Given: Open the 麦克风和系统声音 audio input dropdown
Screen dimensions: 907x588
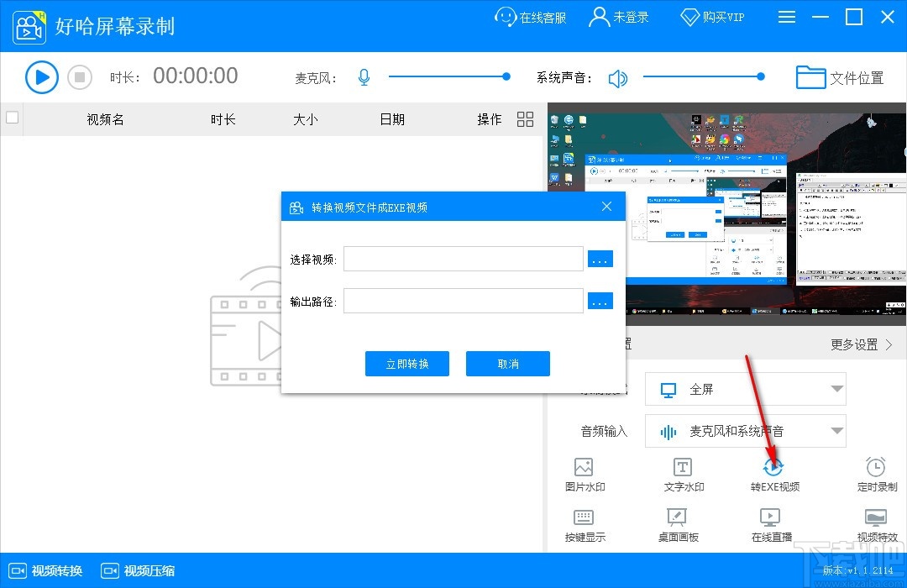Looking at the screenshot, I should 745,431.
